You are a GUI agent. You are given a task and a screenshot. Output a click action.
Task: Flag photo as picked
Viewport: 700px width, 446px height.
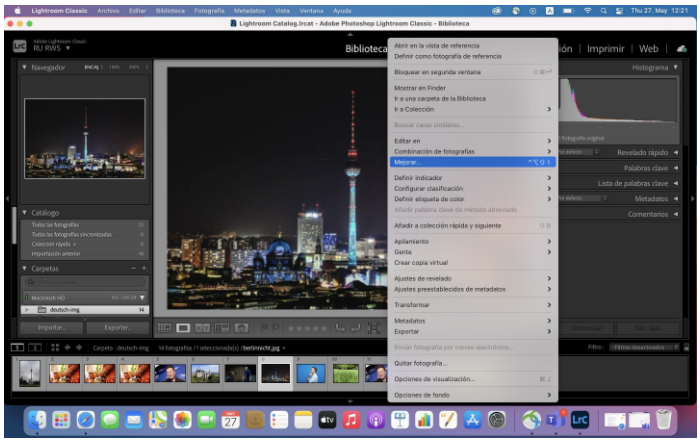click(264, 328)
